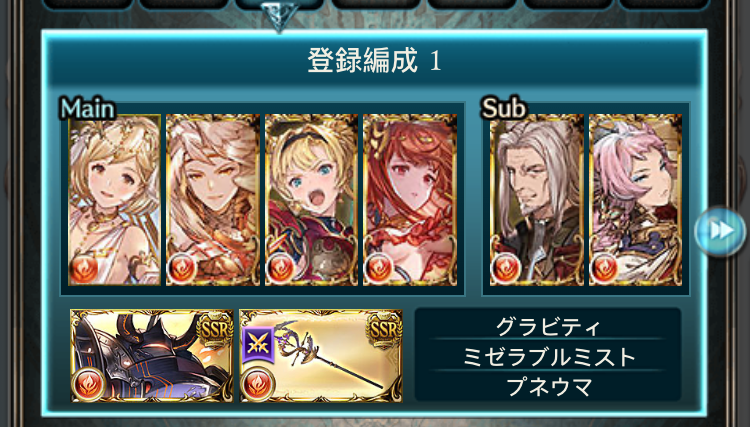Open the SSR staff weapon card
This screenshot has width=750, height=427.
tap(321, 356)
